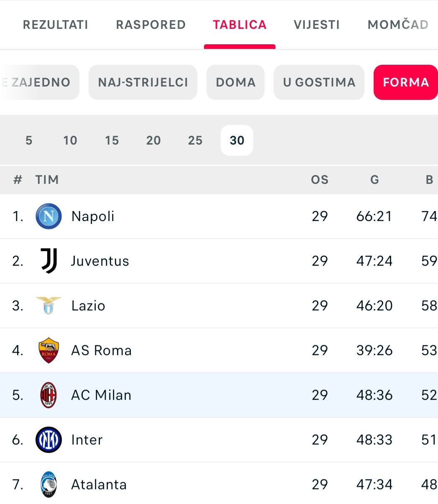Click the B points column header
This screenshot has width=438, height=504.
pos(429,180)
